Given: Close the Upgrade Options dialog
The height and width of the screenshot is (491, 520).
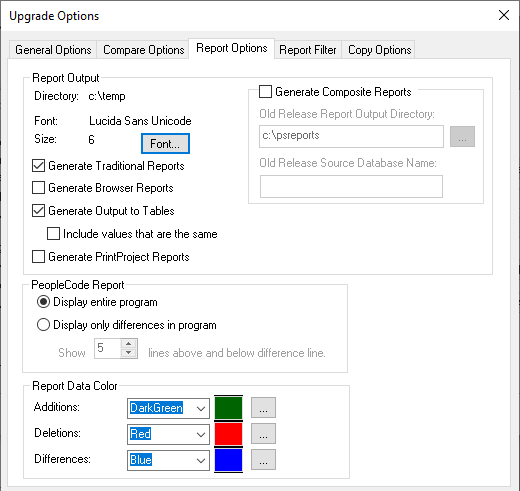Looking at the screenshot, I should tap(504, 15).
